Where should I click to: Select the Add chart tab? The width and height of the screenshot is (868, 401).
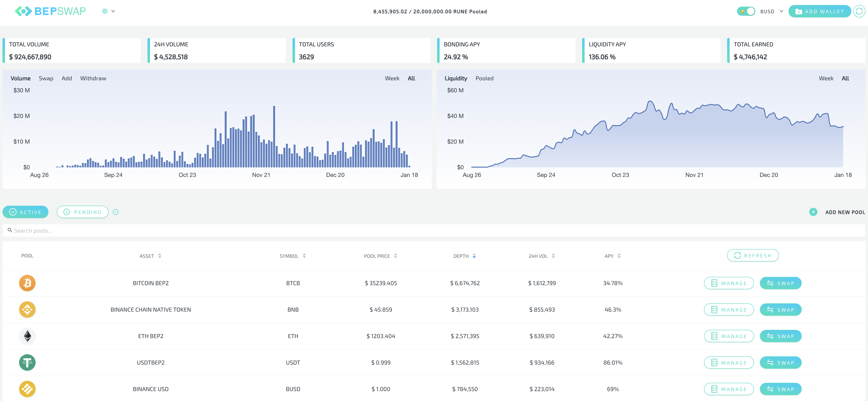[x=67, y=78]
